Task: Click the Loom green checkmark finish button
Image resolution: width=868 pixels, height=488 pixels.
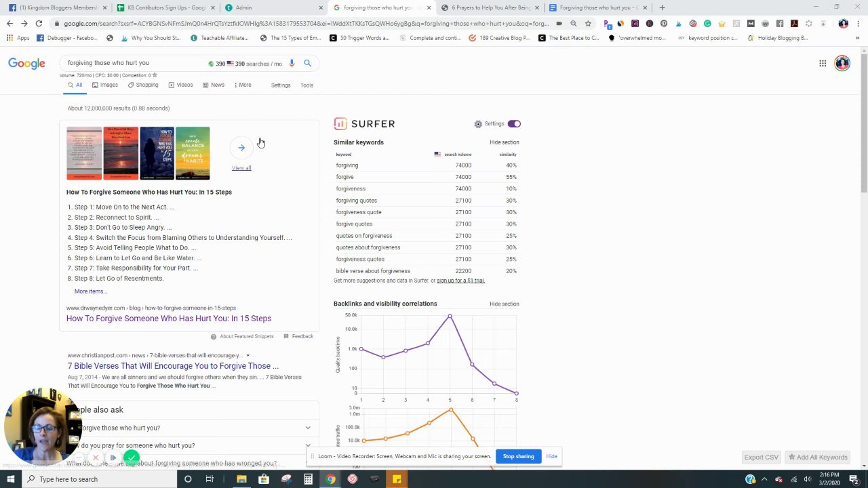Action: pyautogui.click(x=132, y=458)
